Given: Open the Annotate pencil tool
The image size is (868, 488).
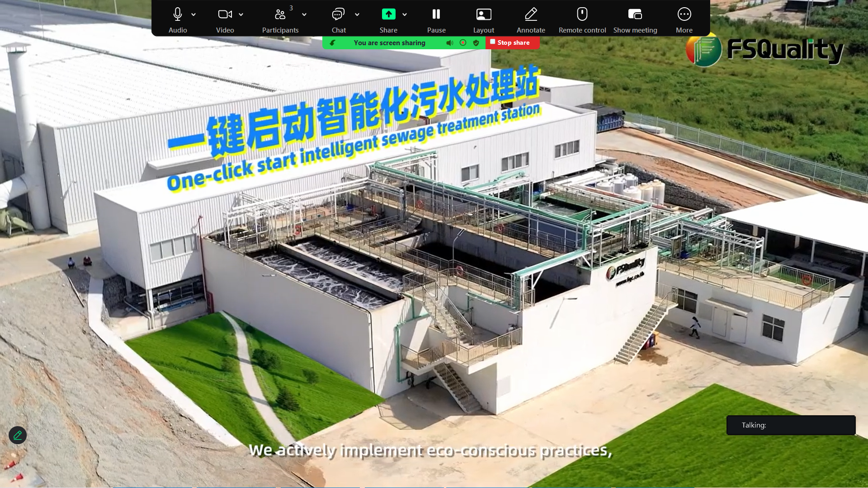Looking at the screenshot, I should 531,14.
